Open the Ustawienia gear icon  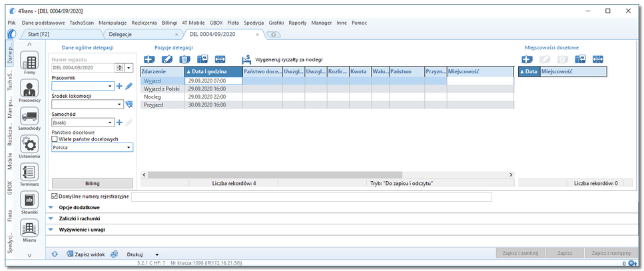29,145
